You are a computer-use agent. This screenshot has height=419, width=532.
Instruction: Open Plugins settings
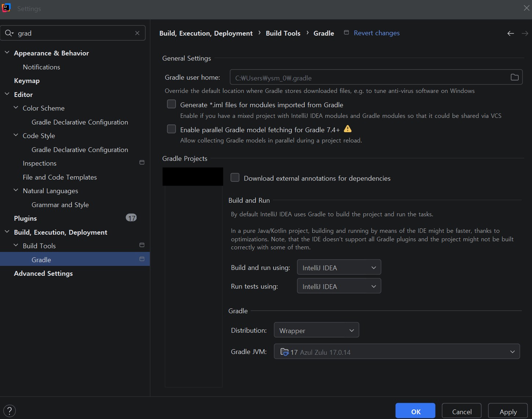pyautogui.click(x=25, y=218)
